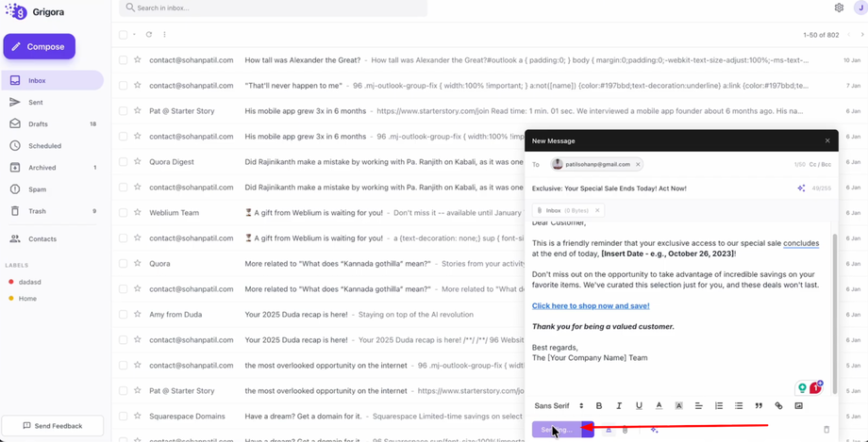Click the Search in inbox field
868x442 pixels.
[273, 8]
